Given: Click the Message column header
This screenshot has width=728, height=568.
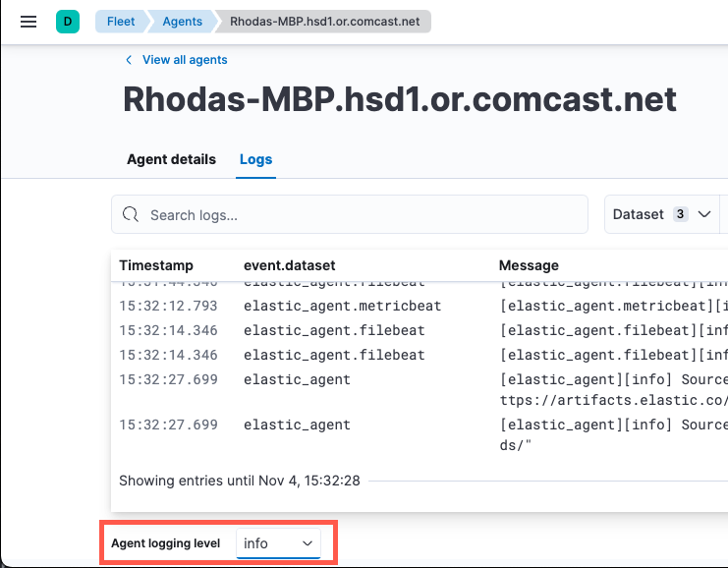Looking at the screenshot, I should 529,265.
